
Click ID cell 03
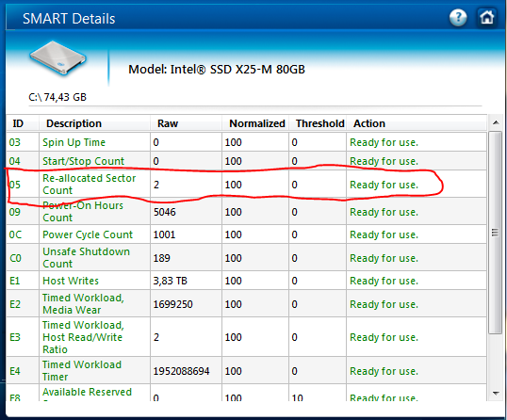coord(15,142)
